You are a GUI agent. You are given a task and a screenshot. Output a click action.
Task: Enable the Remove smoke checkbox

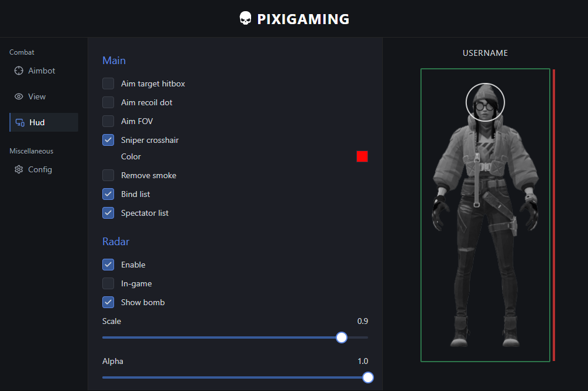coord(108,175)
